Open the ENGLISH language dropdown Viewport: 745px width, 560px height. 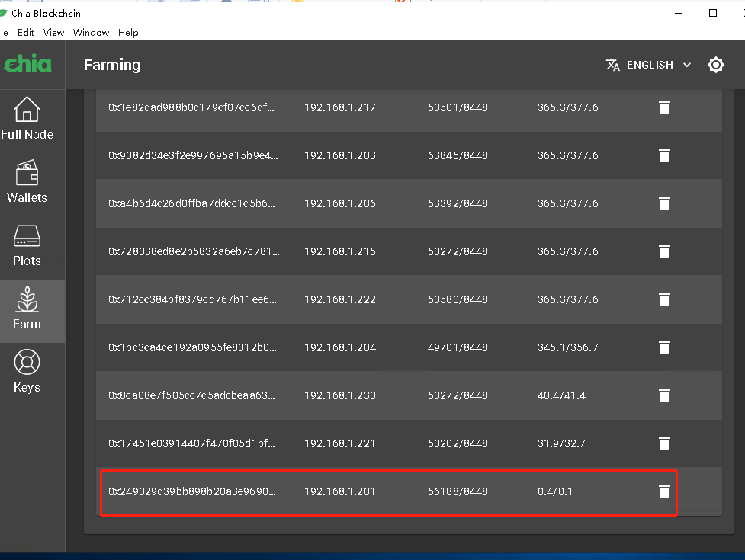(x=649, y=65)
